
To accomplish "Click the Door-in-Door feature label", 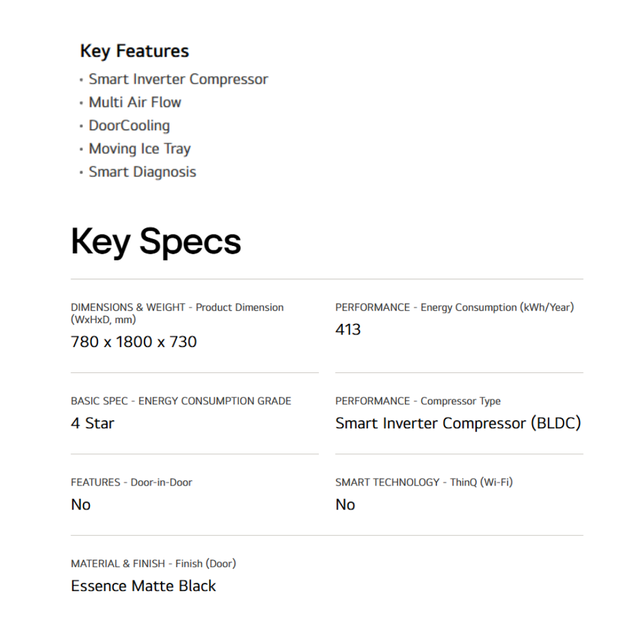I will [x=131, y=482].
